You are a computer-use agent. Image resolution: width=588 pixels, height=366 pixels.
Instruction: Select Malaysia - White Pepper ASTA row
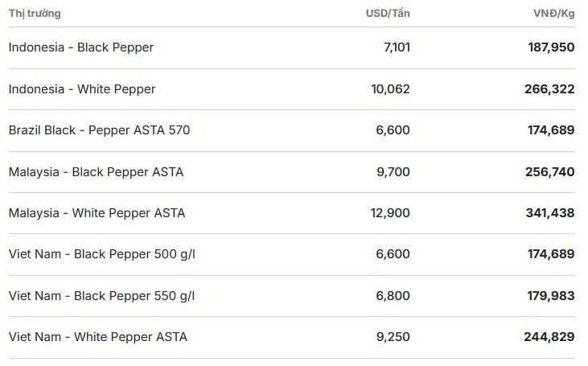(292, 213)
